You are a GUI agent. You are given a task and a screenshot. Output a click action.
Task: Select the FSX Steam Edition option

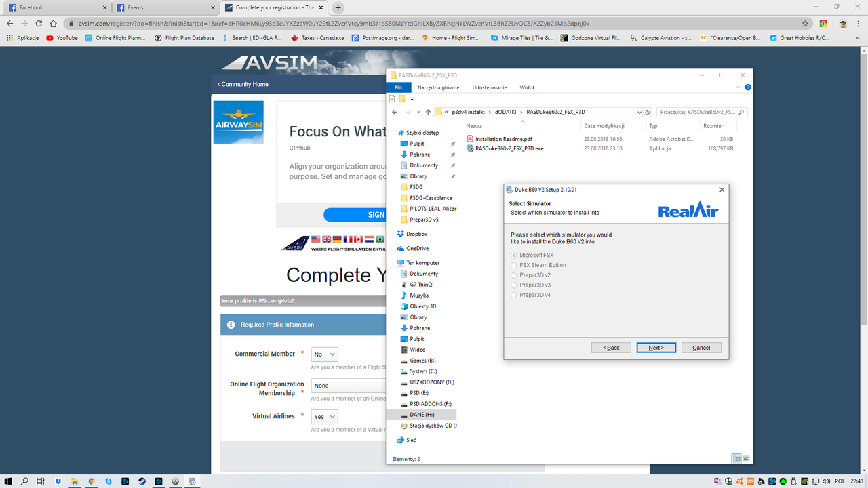pos(514,265)
